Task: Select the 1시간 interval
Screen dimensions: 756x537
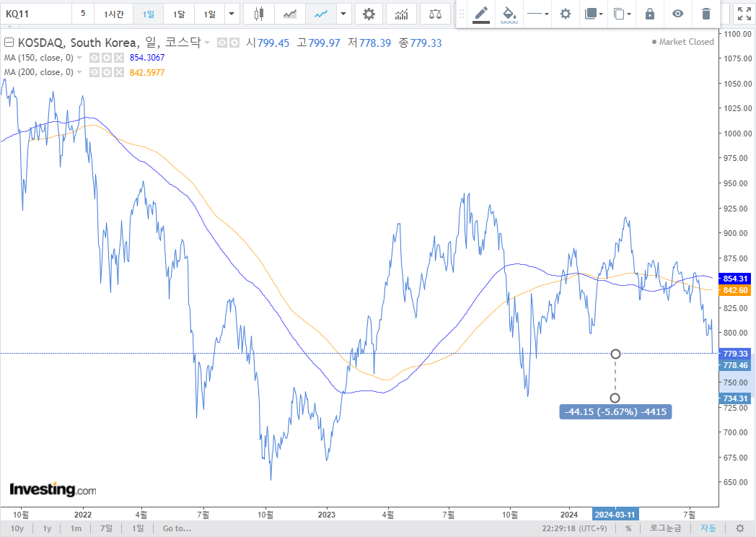Action: 114,14
